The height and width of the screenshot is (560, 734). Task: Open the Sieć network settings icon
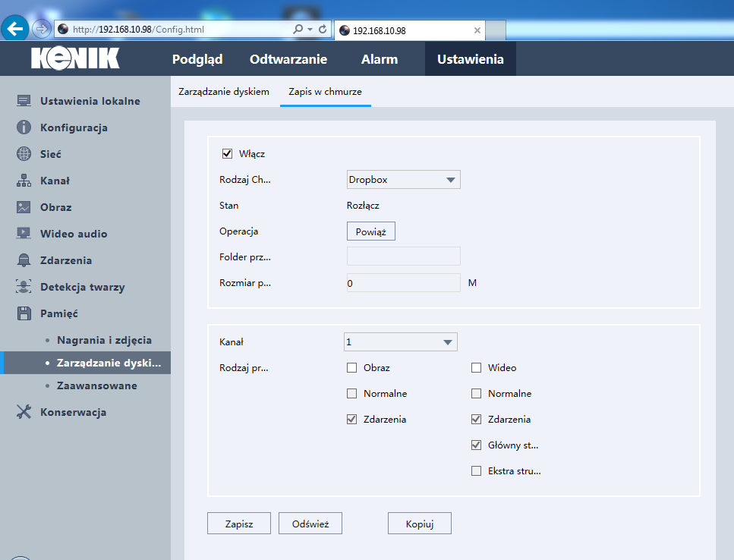[24, 153]
